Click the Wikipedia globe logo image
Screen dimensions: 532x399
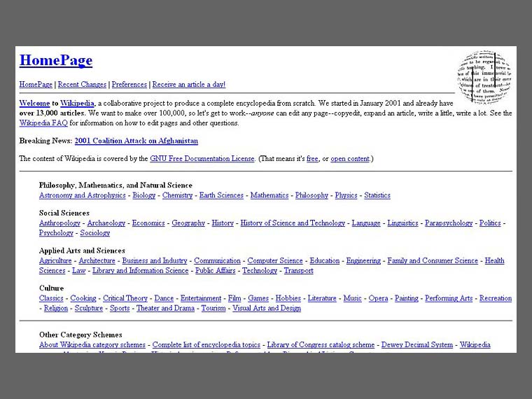(484, 78)
